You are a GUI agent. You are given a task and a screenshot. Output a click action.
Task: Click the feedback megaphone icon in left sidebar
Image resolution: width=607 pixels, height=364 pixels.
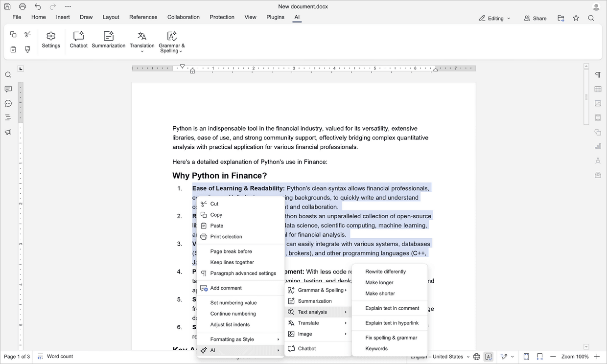[x=8, y=132]
